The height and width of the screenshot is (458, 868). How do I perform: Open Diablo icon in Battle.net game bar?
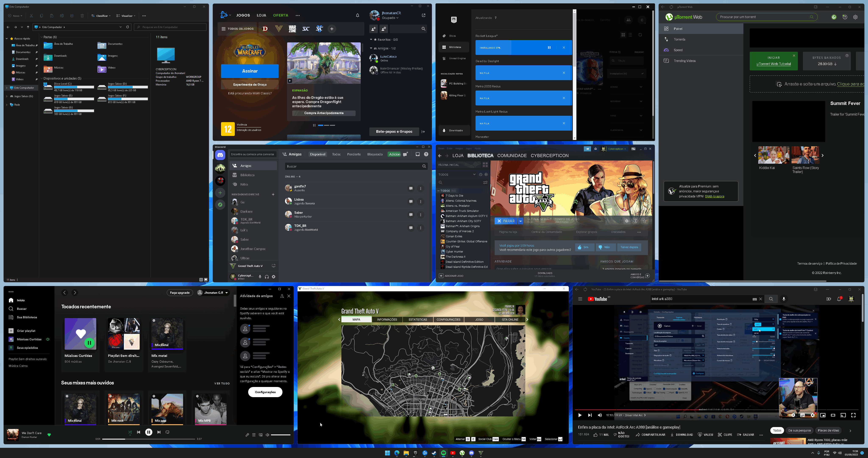coord(265,29)
